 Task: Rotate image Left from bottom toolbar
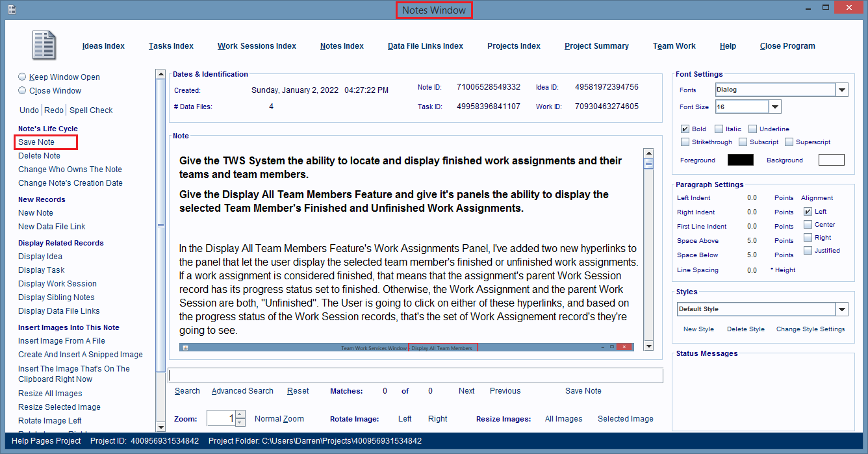pyautogui.click(x=405, y=419)
